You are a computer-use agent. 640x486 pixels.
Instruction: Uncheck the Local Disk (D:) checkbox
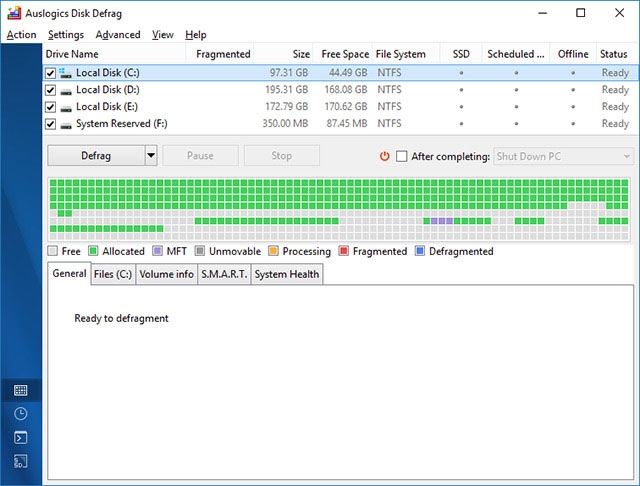(50, 90)
